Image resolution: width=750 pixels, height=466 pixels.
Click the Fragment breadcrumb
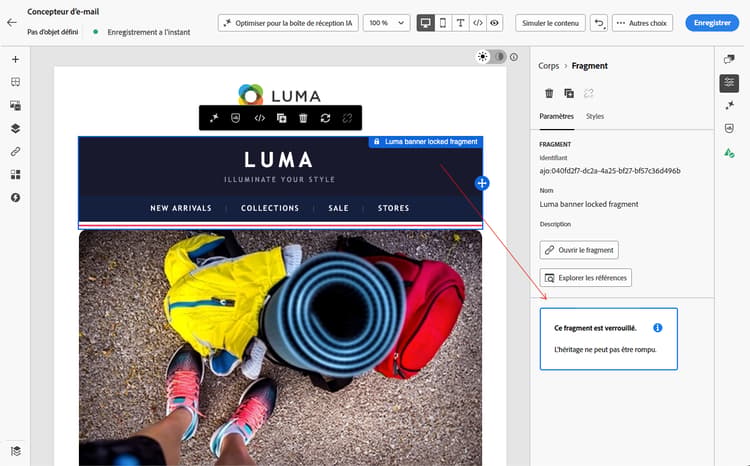(589, 66)
